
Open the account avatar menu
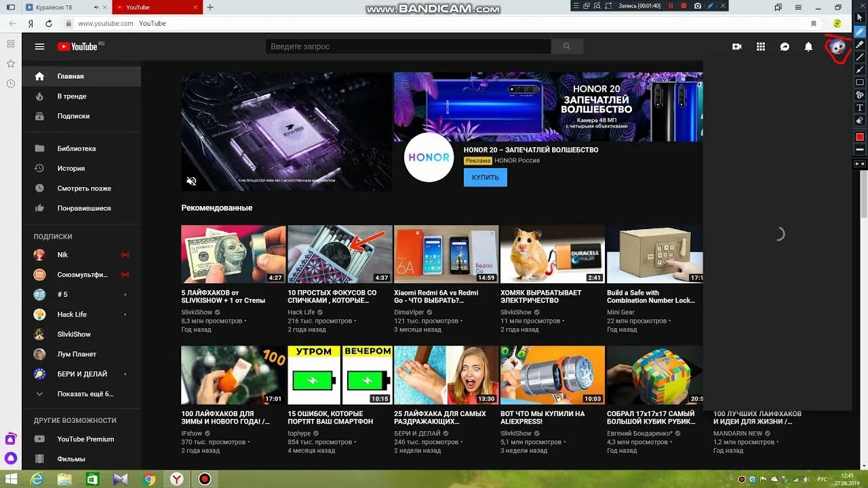(x=838, y=47)
